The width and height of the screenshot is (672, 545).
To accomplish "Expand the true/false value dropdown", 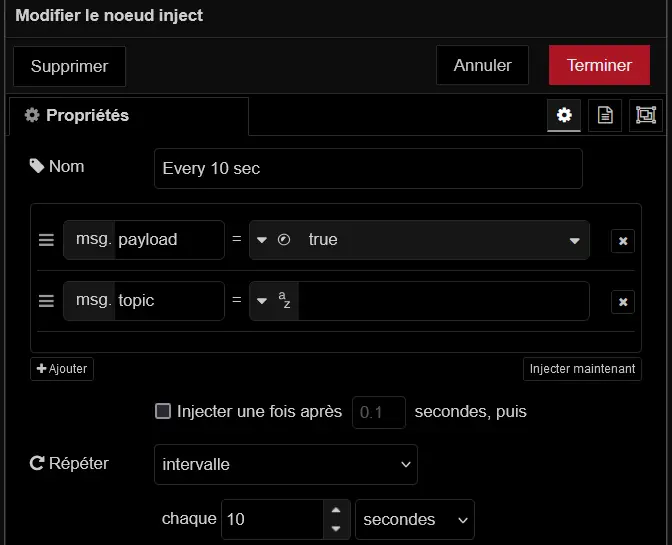I will tap(575, 240).
